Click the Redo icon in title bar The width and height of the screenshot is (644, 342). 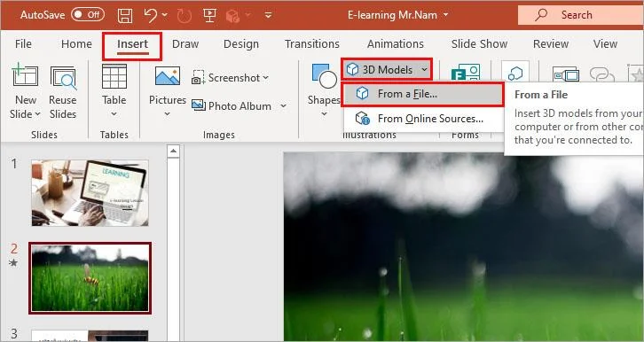(185, 16)
